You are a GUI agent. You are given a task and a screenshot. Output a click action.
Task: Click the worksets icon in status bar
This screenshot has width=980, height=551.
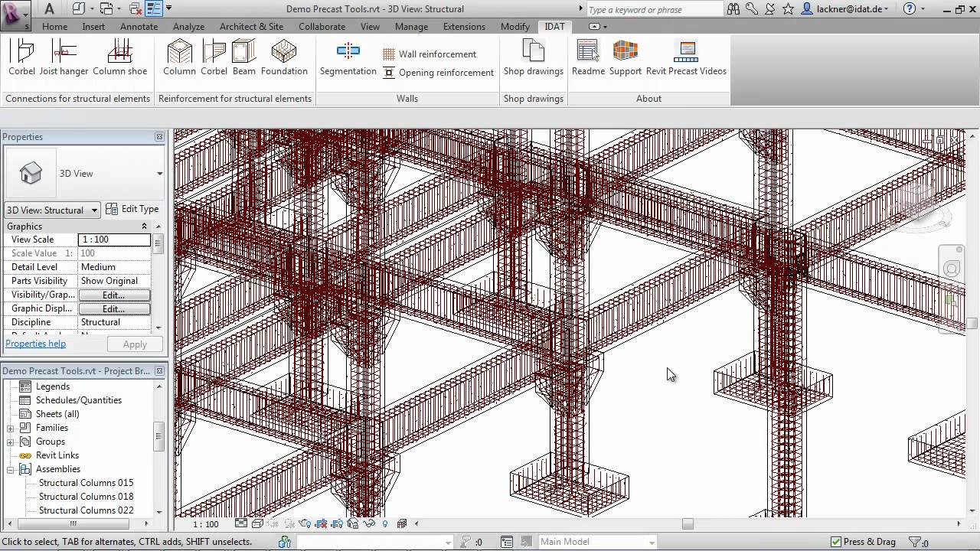285,542
